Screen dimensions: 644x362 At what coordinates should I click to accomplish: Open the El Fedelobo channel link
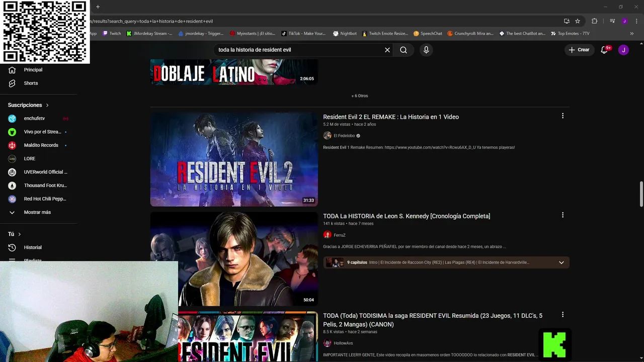[344, 136]
